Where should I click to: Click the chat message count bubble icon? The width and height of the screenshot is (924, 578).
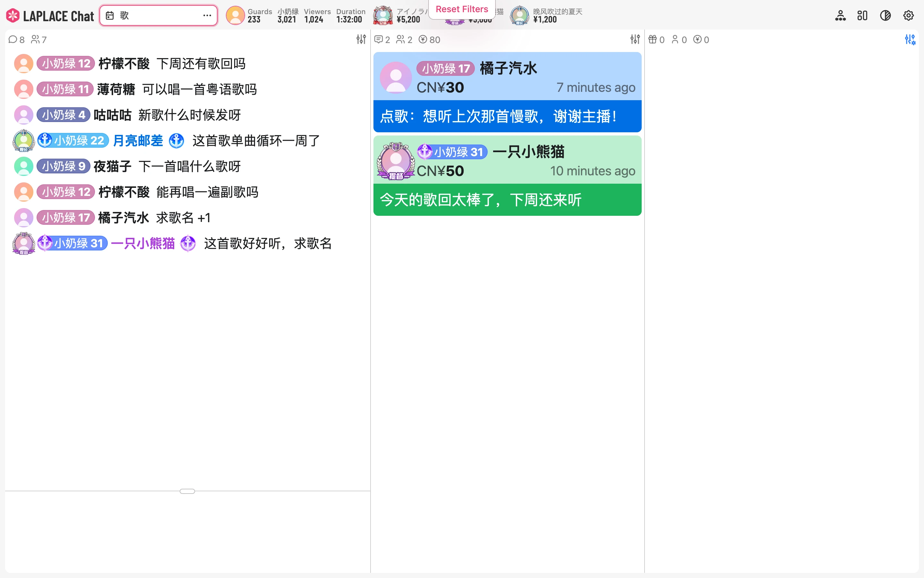pos(13,39)
